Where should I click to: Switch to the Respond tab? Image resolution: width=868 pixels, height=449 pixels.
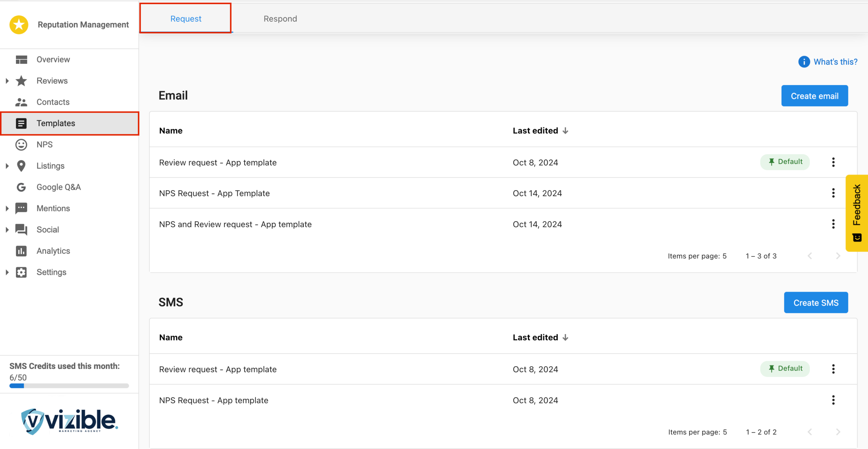tap(280, 19)
